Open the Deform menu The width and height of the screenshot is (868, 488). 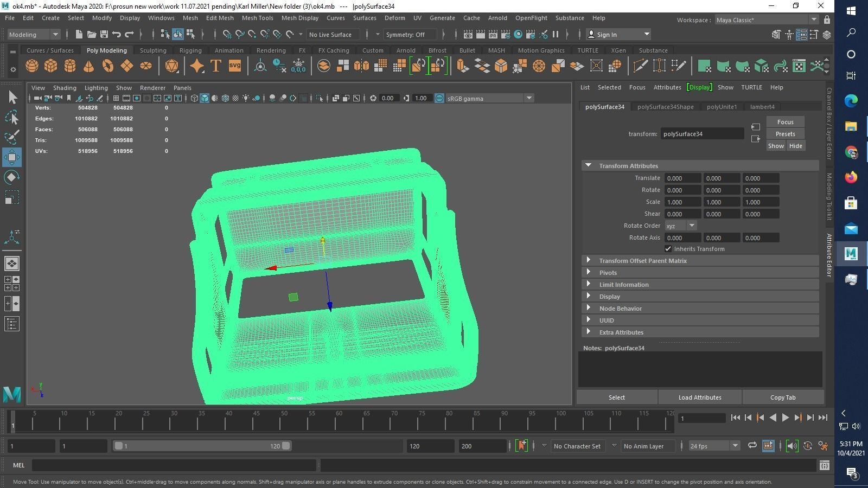[394, 18]
